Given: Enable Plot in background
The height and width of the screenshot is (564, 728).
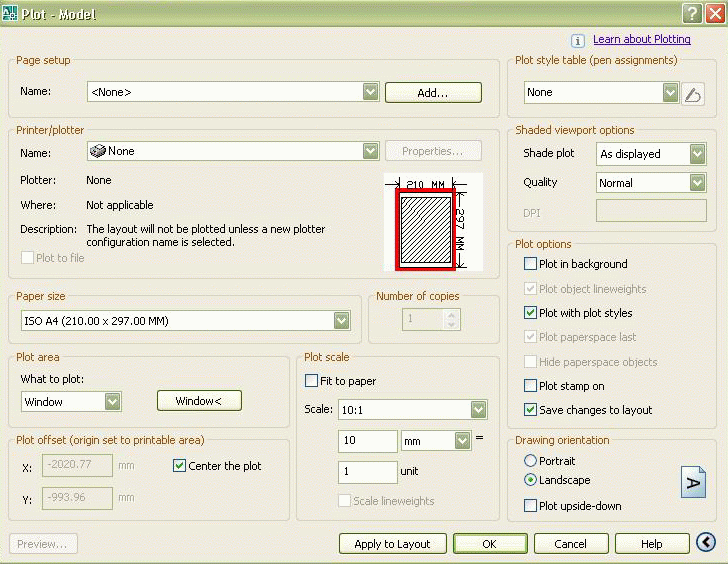Looking at the screenshot, I should click(x=530, y=264).
